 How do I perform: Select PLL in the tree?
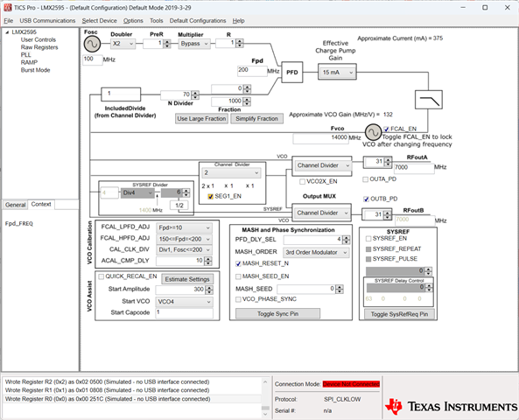click(x=25, y=55)
